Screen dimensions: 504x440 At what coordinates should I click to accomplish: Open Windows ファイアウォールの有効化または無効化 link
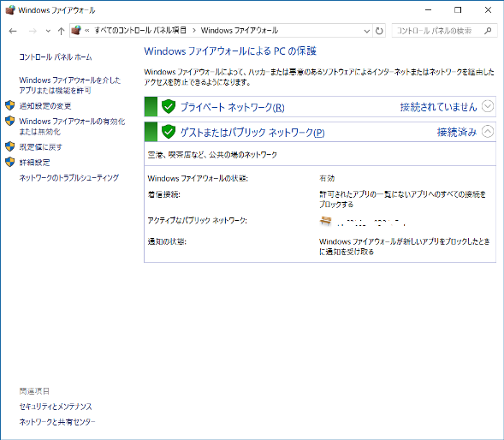click(72, 127)
